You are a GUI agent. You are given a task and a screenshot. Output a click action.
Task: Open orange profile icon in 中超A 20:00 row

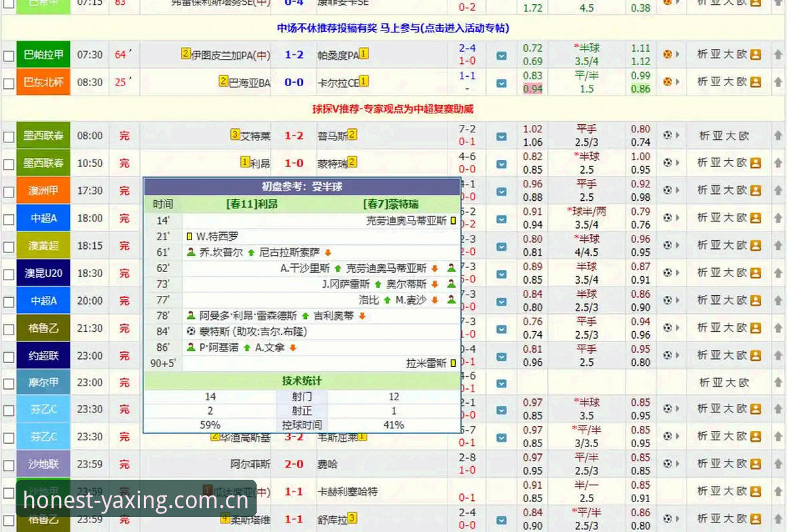(x=755, y=301)
